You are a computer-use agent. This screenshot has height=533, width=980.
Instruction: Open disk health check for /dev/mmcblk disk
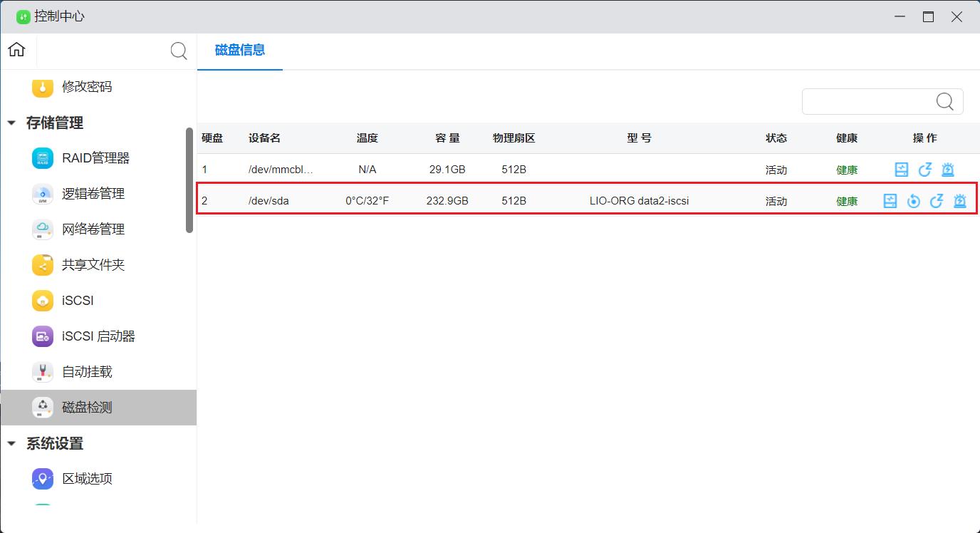902,170
